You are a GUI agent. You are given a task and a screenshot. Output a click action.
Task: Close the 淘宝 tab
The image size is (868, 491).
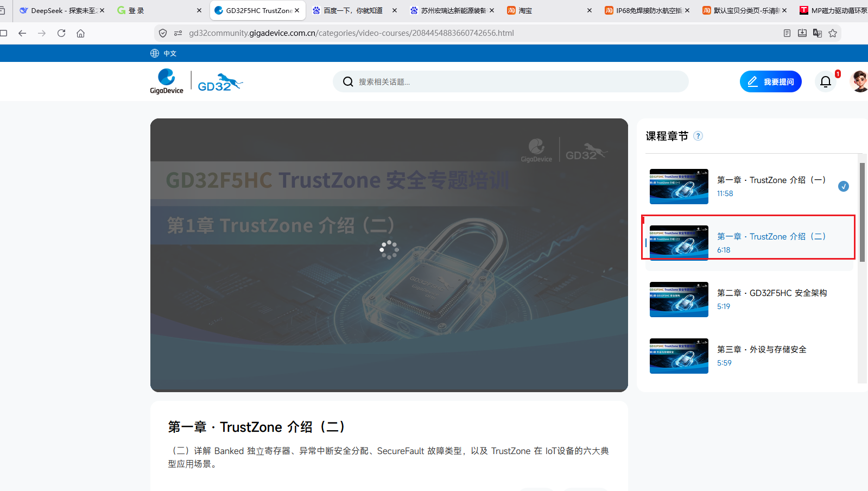click(590, 10)
